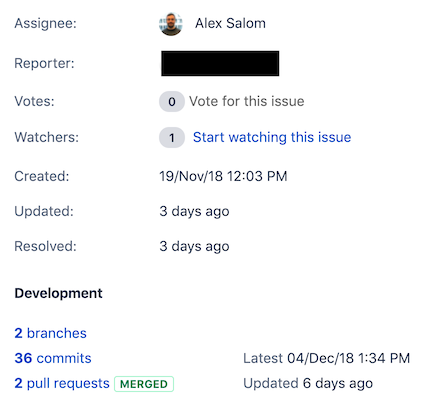The width and height of the screenshot is (425, 403).
Task: Click the Latest 04/Dec/18 1:34 PM timestamp
Action: tap(326, 358)
